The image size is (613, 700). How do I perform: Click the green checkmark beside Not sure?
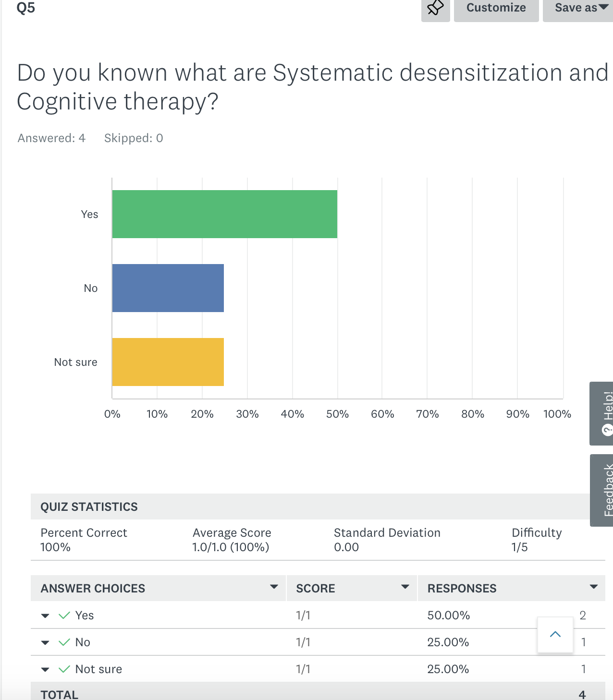click(64, 669)
